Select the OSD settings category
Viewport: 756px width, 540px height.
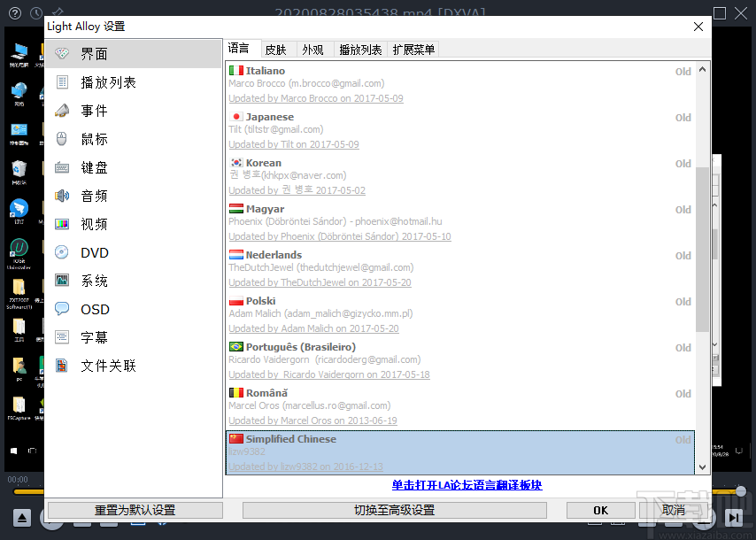(x=95, y=309)
